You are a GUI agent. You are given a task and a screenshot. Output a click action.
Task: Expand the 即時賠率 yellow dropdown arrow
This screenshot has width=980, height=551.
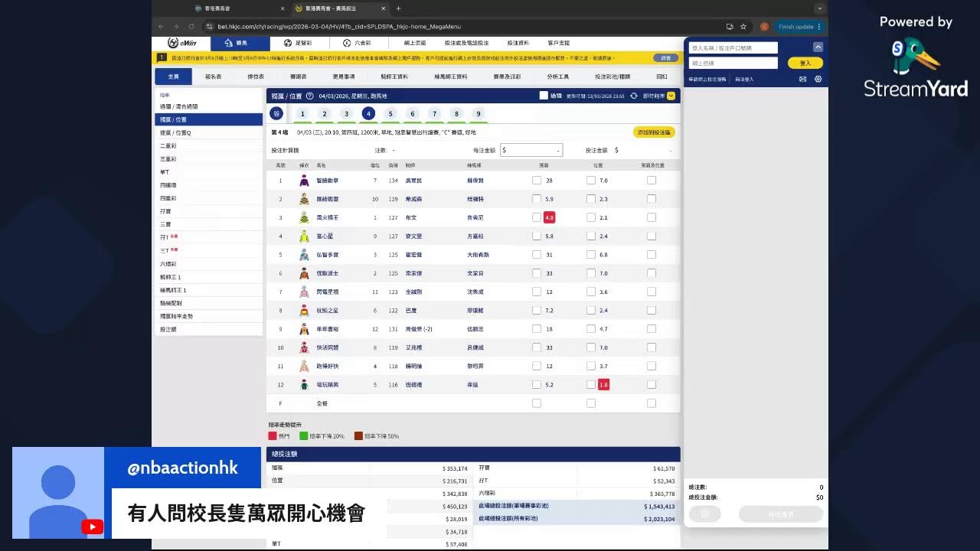pos(671,96)
